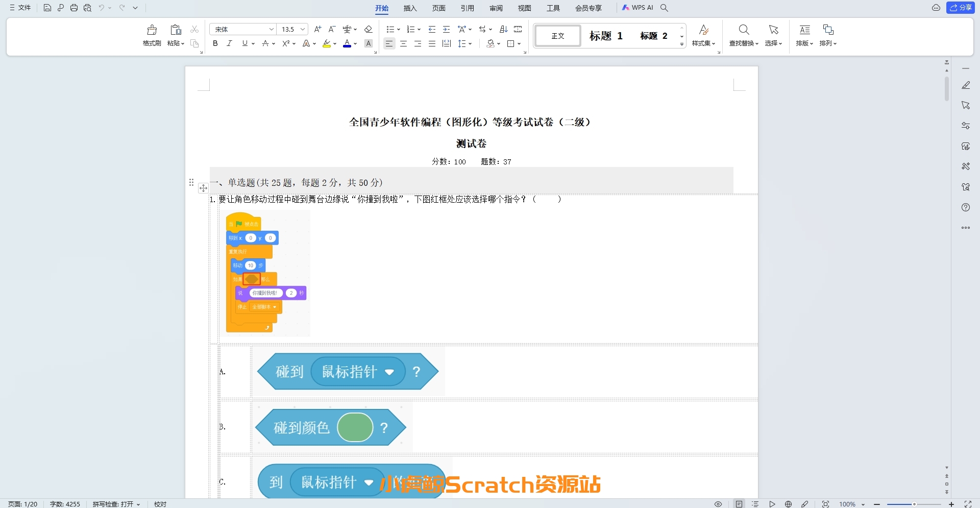Enable underline formatting
The image size is (980, 508).
coord(244,43)
